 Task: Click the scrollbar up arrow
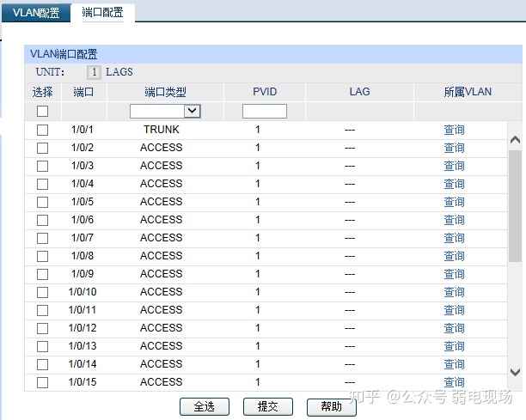pyautogui.click(x=515, y=139)
